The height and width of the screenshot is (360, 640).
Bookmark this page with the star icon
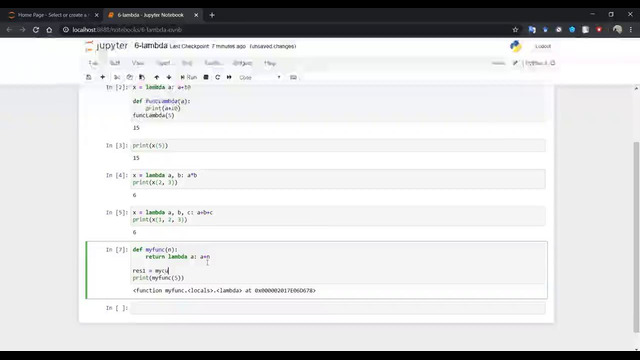pyautogui.click(x=516, y=30)
